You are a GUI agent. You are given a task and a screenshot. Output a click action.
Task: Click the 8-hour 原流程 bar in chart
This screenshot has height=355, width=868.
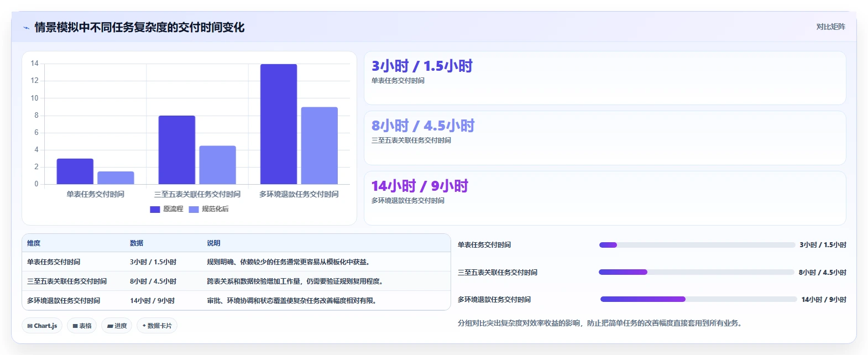pos(177,150)
